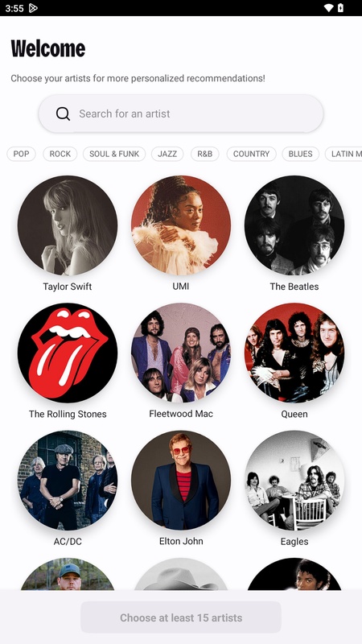Select the ROCK genre chip
This screenshot has width=362, height=644.
60,154
